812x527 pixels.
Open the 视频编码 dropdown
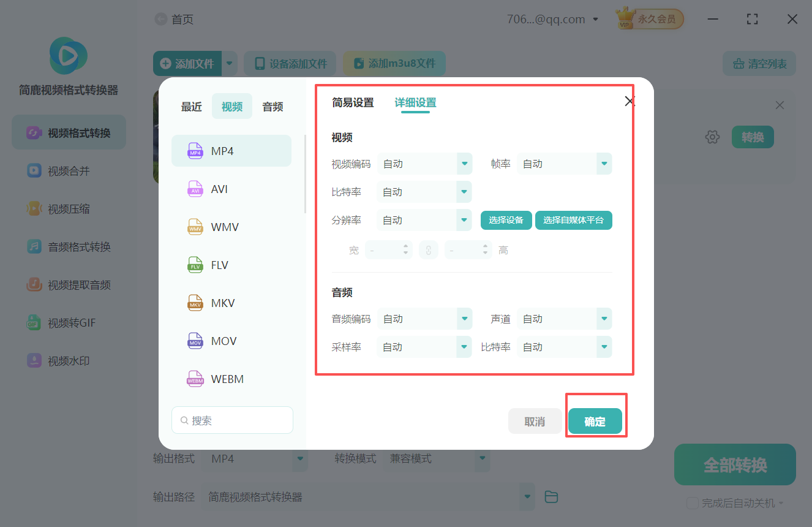click(424, 164)
